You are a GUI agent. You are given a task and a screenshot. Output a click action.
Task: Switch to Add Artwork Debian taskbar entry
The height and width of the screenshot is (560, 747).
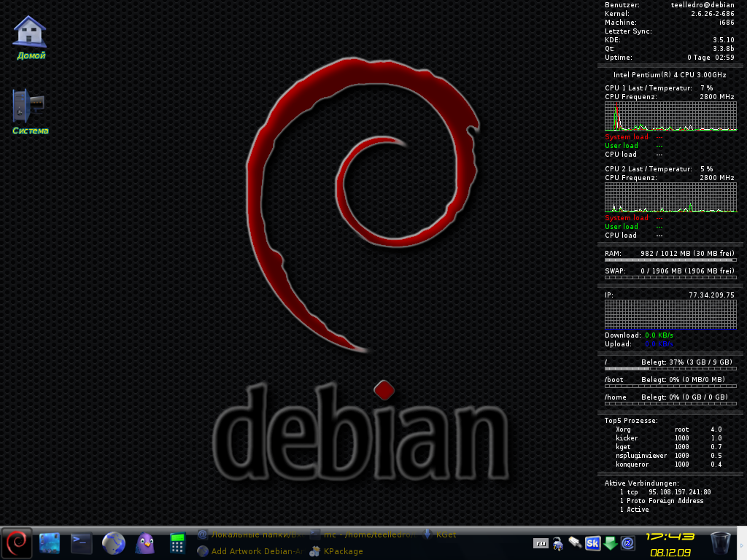pyautogui.click(x=251, y=551)
